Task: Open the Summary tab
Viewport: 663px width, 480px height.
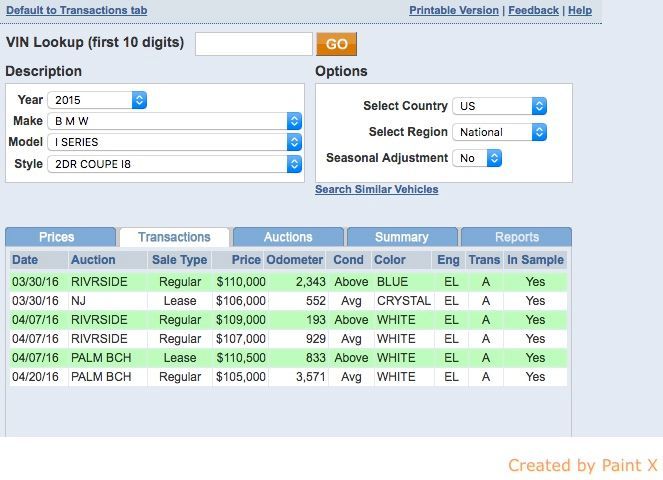Action: [x=401, y=237]
